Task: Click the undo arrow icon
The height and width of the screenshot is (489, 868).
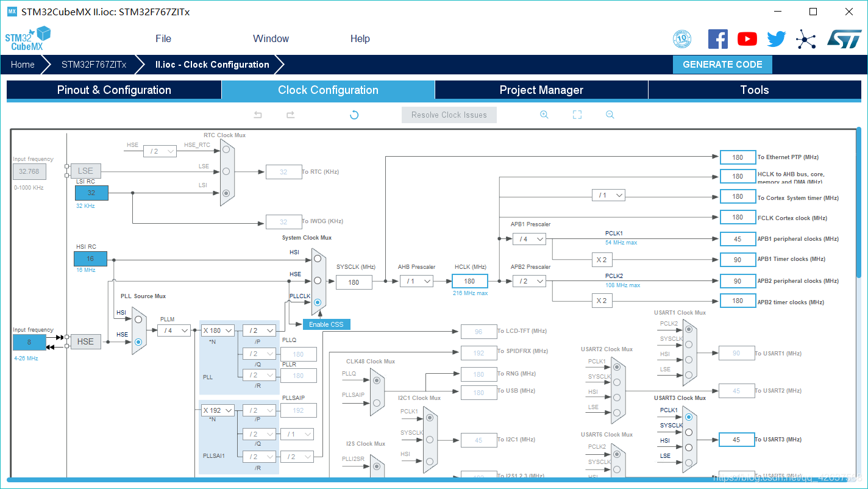Action: [258, 115]
